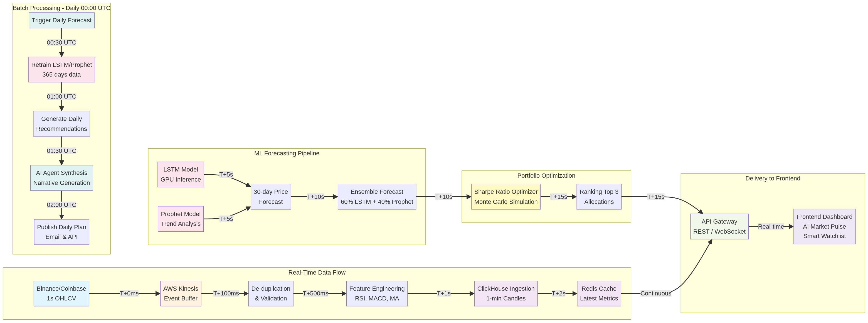Click the ClickHouse Ingestion 1-min Candles node
Screen dimensions: 868x323
tap(506, 293)
